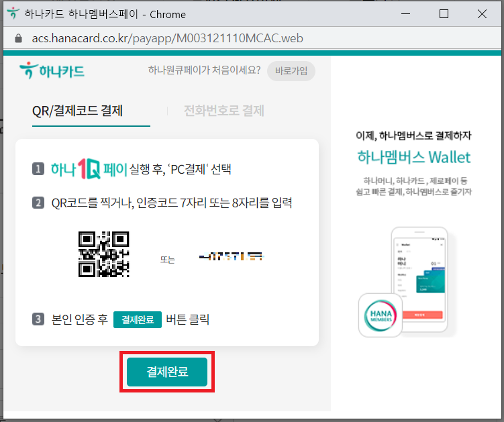This screenshot has width=504, height=422.
Task: Click the lock icon in the address bar
Action: tap(18, 38)
